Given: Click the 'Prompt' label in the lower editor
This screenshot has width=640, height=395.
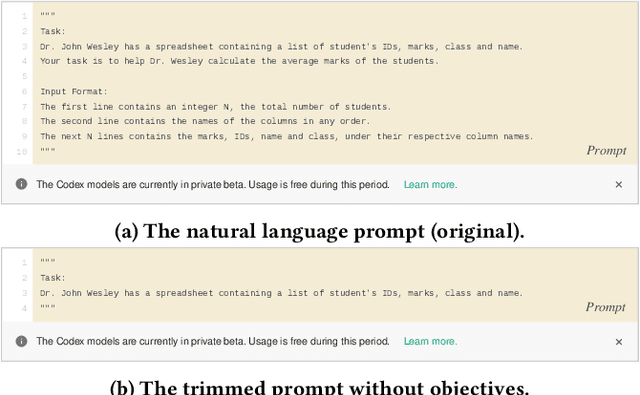Looking at the screenshot, I should [605, 307].
